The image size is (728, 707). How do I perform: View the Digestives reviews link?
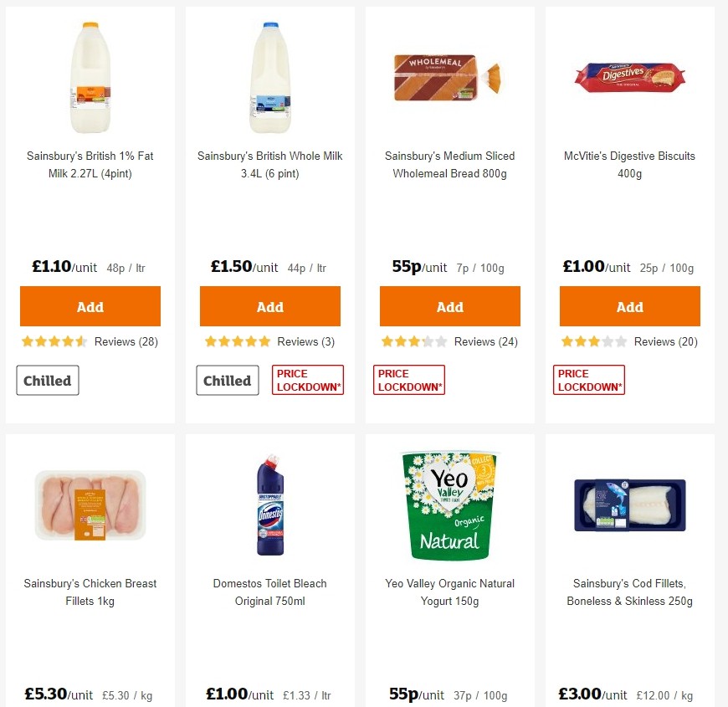tap(666, 341)
